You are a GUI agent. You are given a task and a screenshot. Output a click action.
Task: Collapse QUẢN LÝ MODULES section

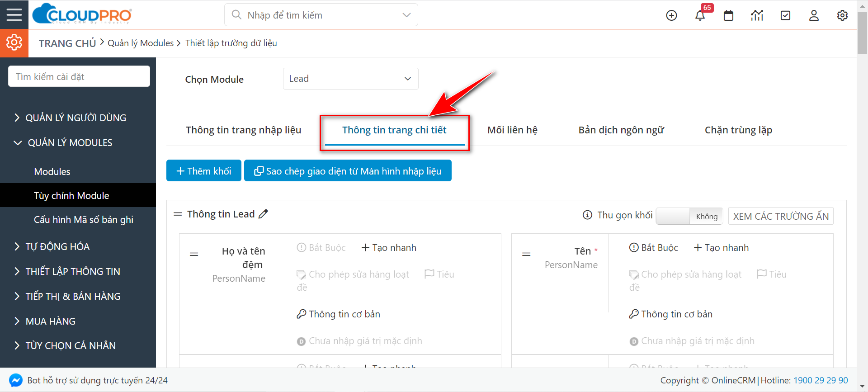(63, 143)
